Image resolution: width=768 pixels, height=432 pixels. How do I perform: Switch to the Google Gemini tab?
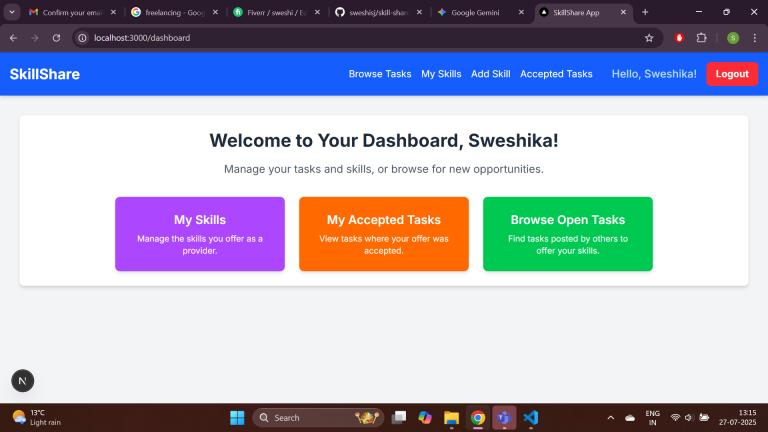[x=478, y=12]
